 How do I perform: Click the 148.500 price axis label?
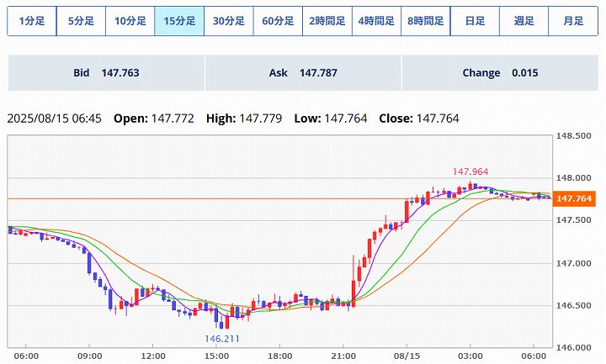(573, 136)
